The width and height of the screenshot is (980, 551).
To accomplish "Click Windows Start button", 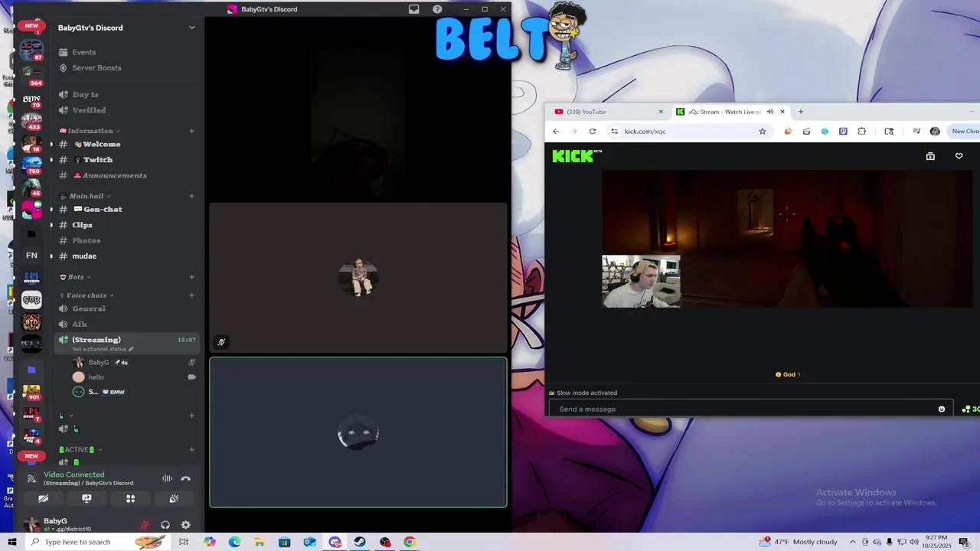I will coord(12,542).
